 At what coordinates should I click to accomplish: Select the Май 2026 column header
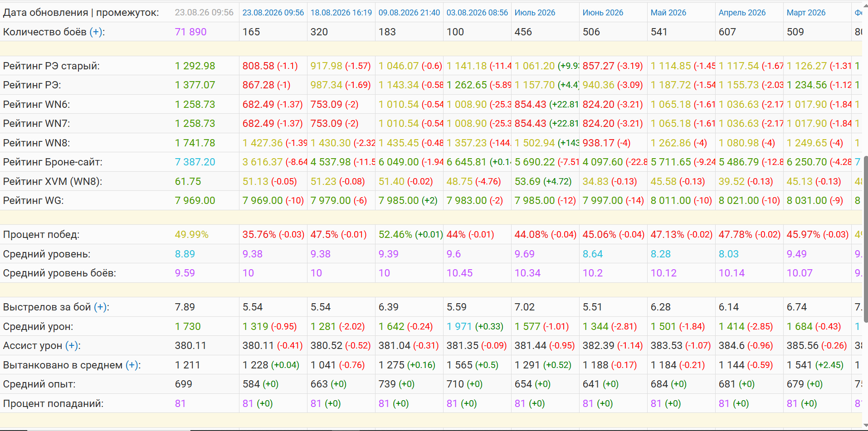[x=668, y=13]
